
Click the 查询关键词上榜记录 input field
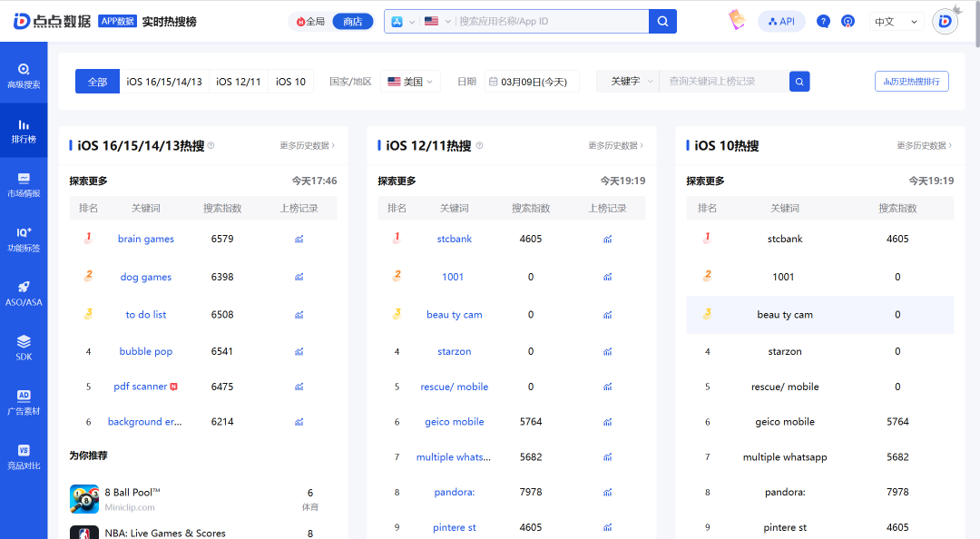[x=724, y=82]
